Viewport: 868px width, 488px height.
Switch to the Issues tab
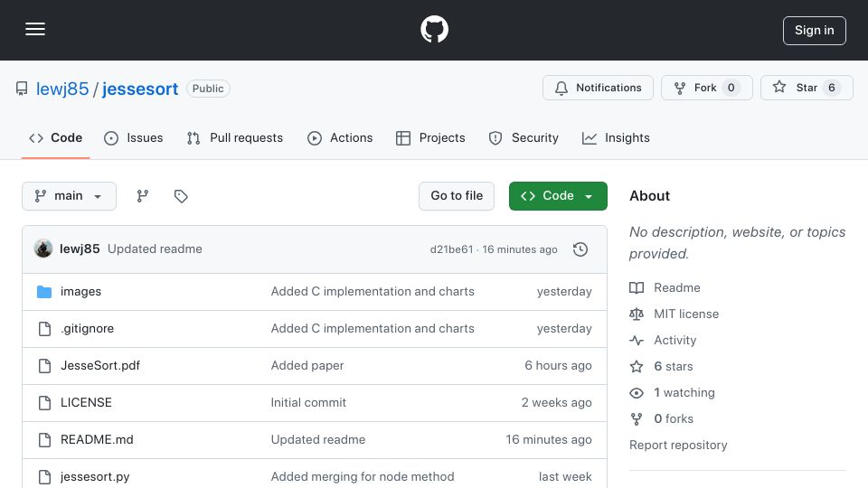coord(134,137)
